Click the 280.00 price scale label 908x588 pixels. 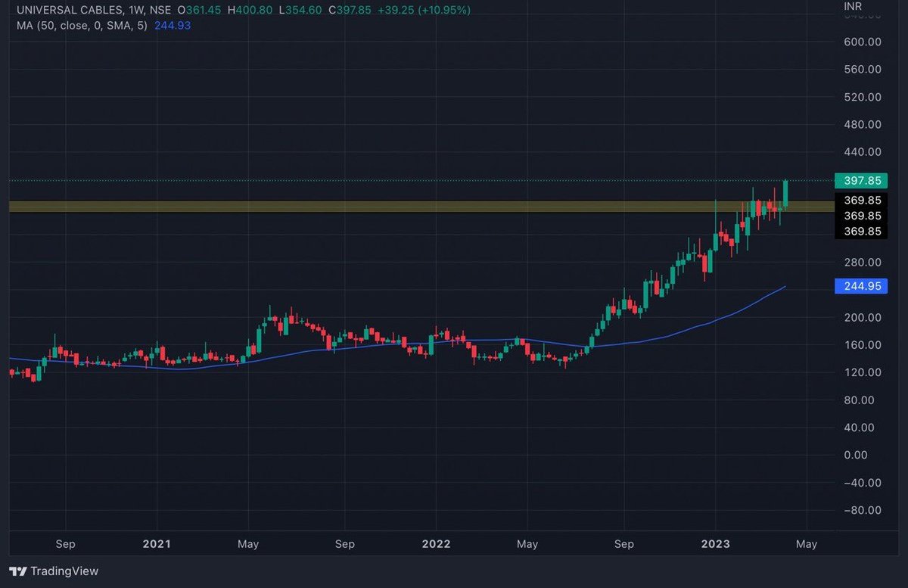click(x=862, y=263)
